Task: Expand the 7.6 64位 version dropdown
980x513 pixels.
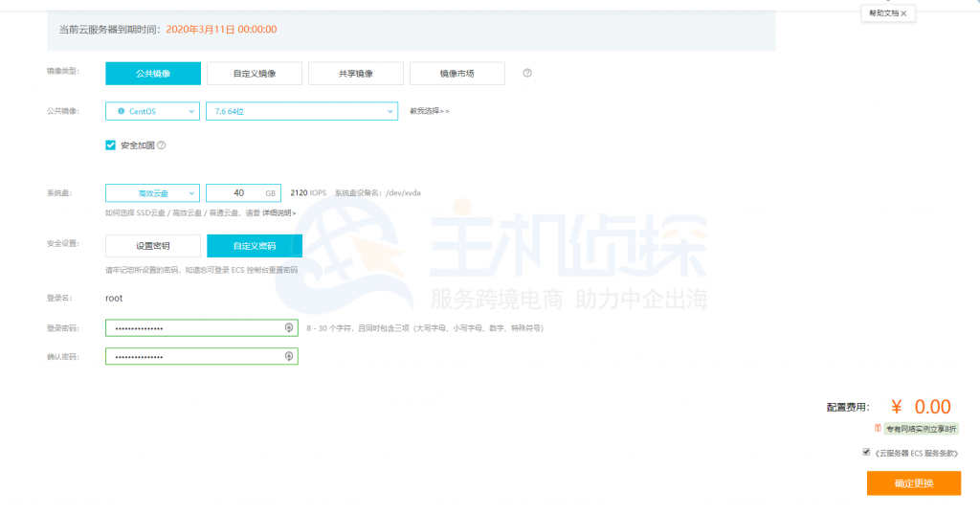Action: coord(301,111)
